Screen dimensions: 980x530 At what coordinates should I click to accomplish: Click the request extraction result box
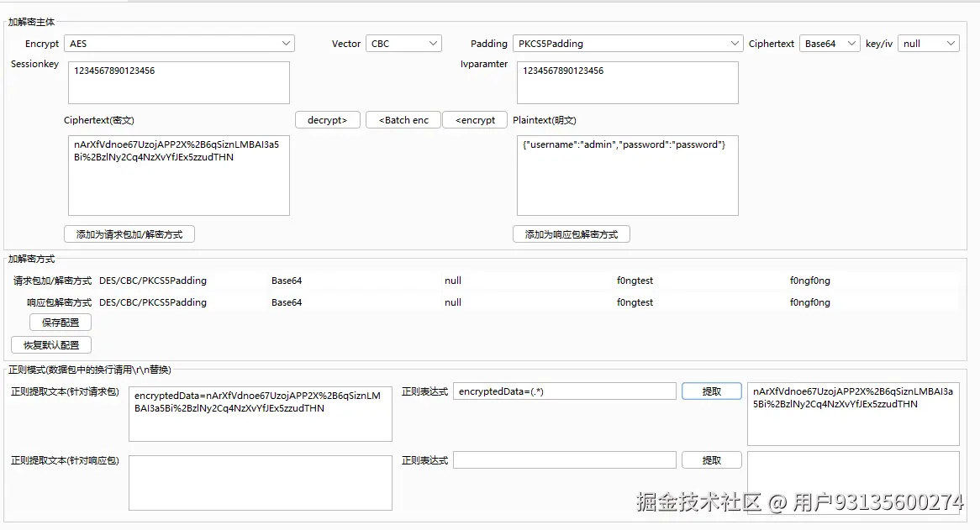[x=853, y=414]
